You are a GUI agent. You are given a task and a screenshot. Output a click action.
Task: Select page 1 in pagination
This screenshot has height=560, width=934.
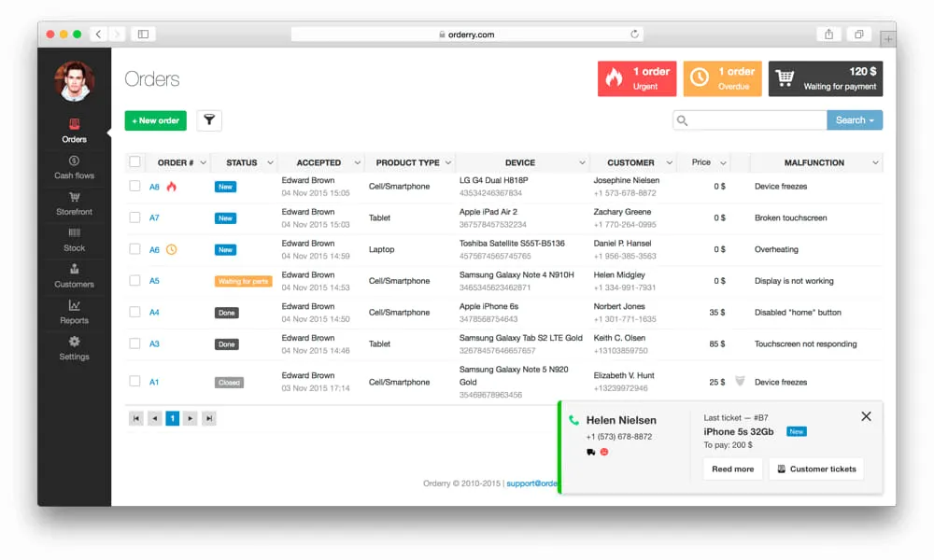[173, 418]
